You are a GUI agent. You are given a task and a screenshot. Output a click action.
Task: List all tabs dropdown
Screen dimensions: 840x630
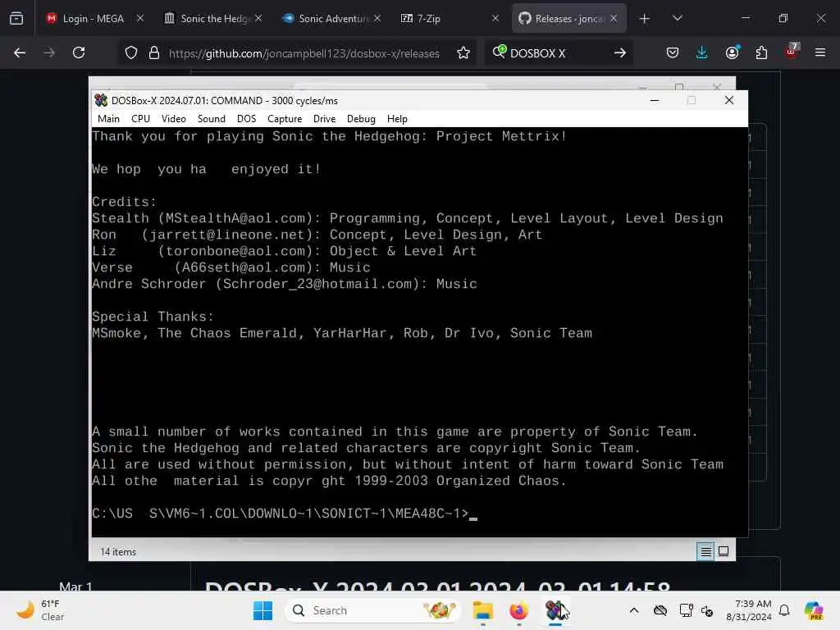coord(677,19)
